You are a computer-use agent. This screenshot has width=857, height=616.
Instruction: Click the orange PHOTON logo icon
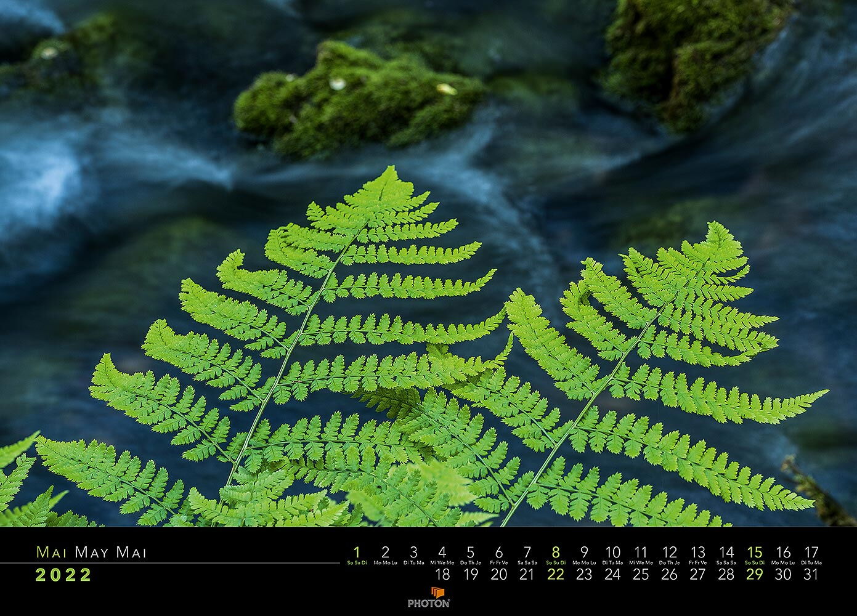pos(437,593)
